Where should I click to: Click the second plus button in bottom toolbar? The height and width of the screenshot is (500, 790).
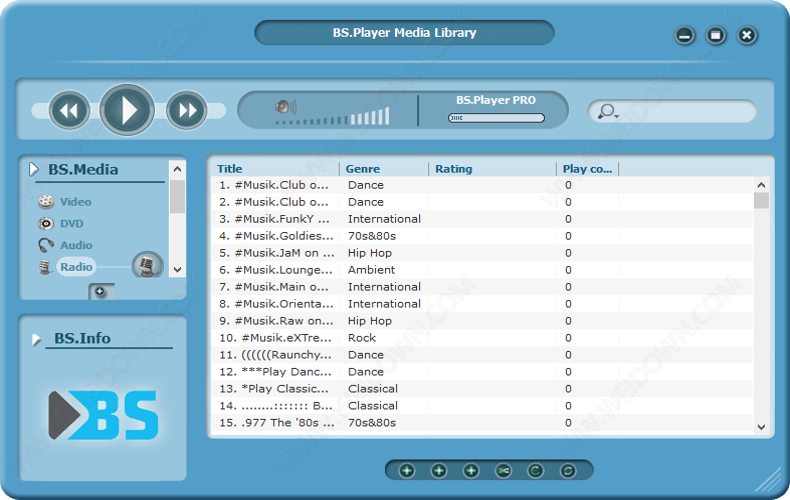click(x=439, y=471)
